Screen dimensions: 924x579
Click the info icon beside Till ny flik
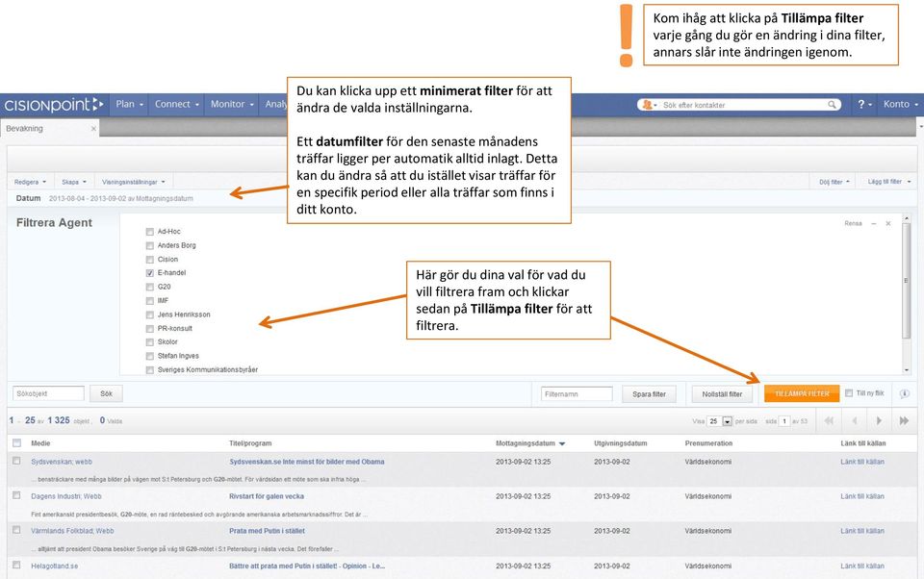905,393
